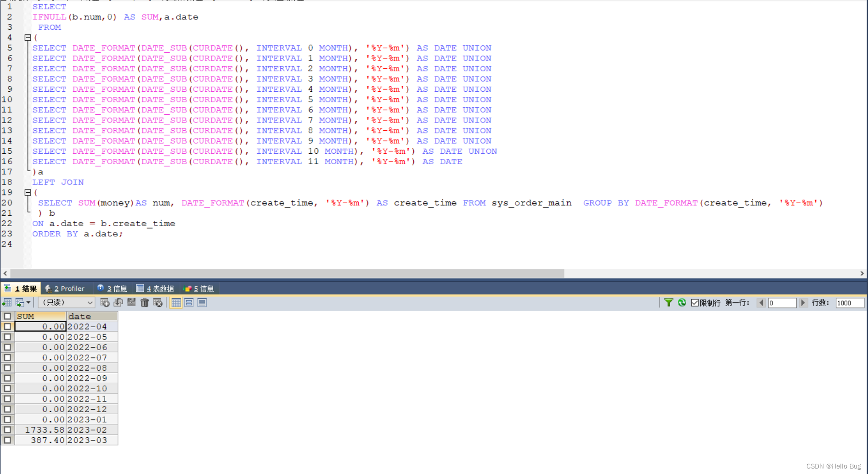Click line number 24 in editor gutter

(7, 244)
